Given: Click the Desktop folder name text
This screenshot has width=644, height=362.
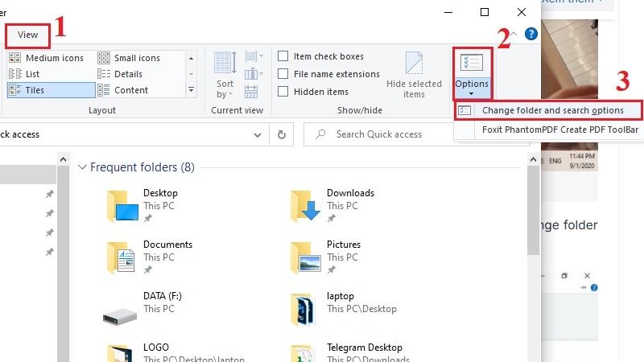Looking at the screenshot, I should [x=160, y=193].
